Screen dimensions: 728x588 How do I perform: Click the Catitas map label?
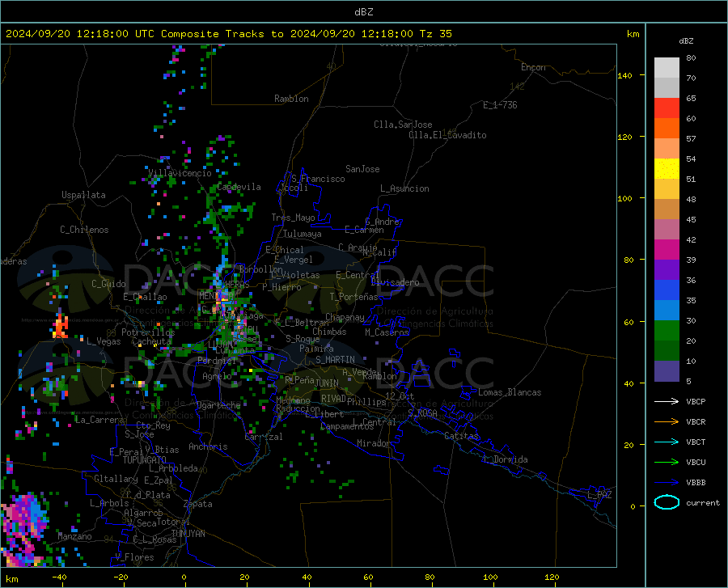click(x=461, y=436)
